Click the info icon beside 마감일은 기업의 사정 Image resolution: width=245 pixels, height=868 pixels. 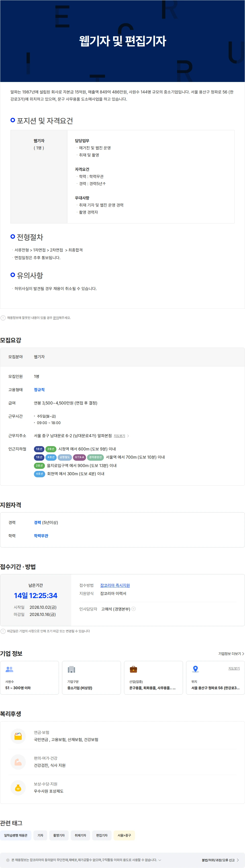click(x=3, y=631)
